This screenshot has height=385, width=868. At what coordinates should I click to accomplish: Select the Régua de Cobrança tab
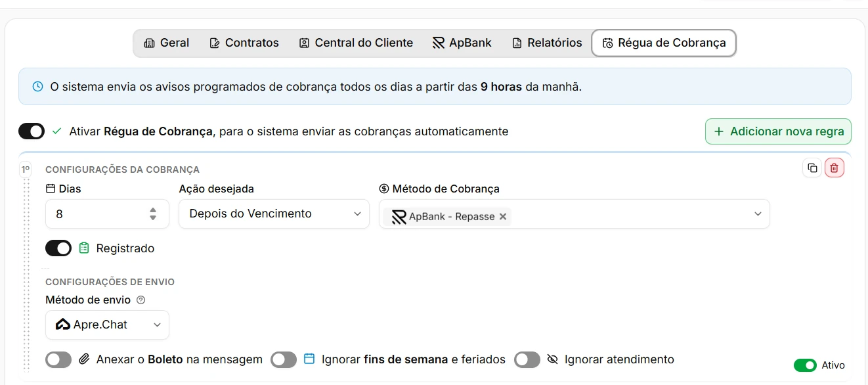(664, 43)
